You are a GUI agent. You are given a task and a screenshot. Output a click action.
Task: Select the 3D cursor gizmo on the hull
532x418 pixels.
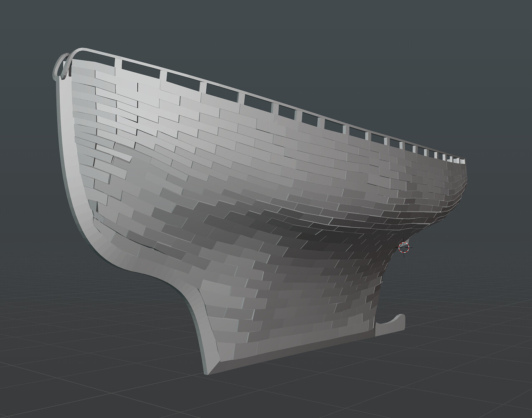click(404, 247)
